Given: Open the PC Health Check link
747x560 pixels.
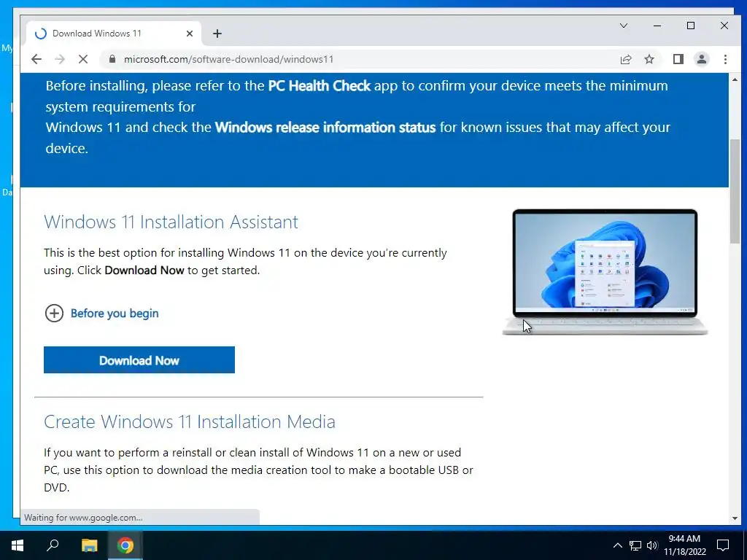Looking at the screenshot, I should 320,86.
